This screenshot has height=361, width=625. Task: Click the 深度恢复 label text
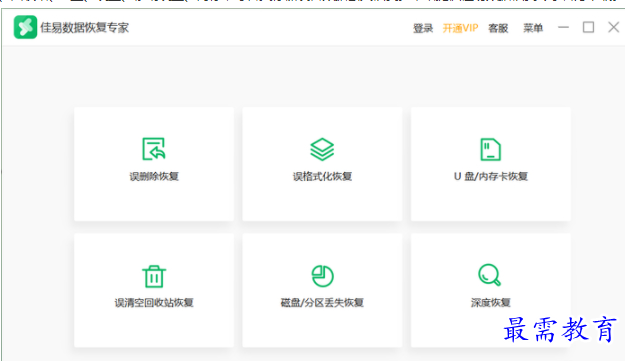tap(491, 302)
